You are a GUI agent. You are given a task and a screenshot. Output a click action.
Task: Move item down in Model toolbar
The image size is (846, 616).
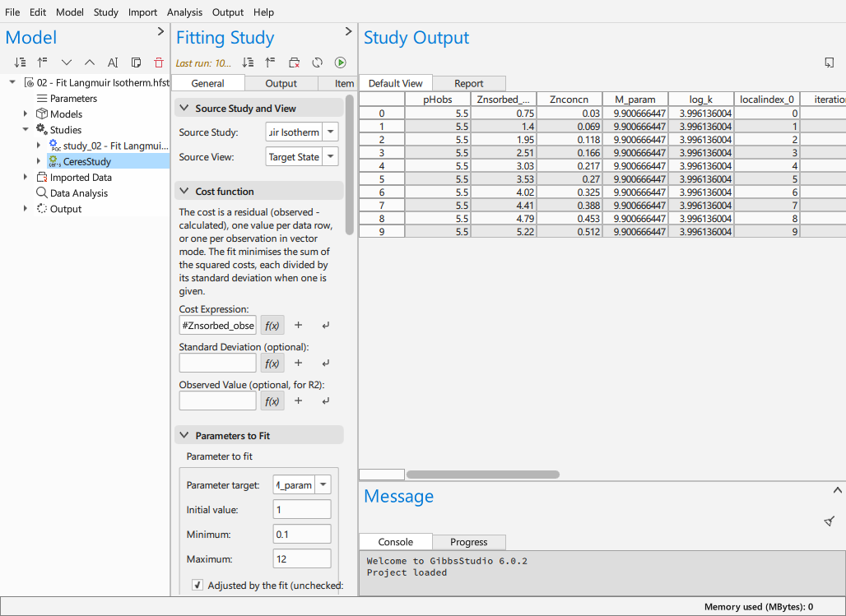tap(67, 63)
